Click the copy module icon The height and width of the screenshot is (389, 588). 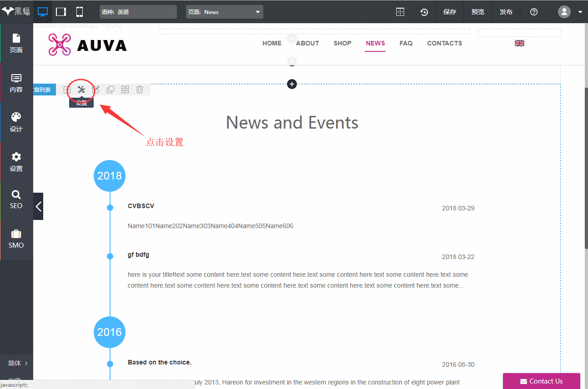tap(110, 90)
